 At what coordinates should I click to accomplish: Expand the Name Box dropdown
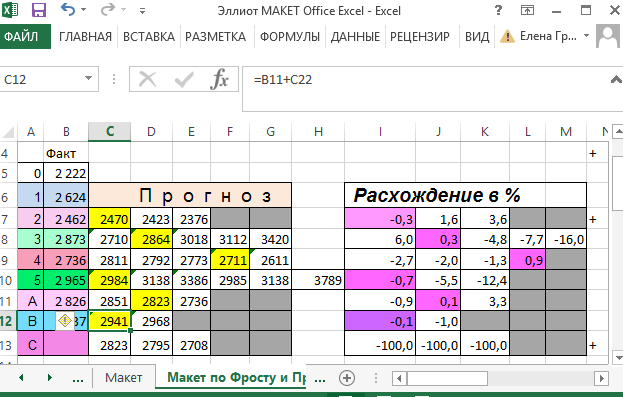tap(89, 79)
